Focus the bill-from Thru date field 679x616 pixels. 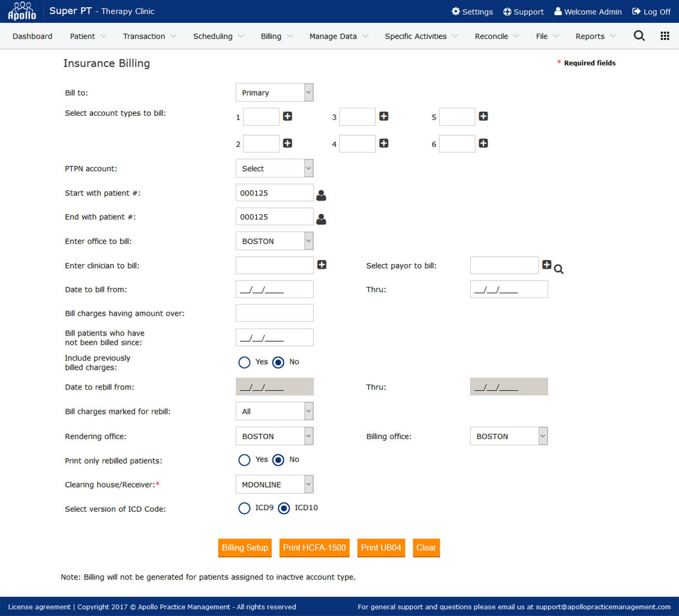[509, 289]
